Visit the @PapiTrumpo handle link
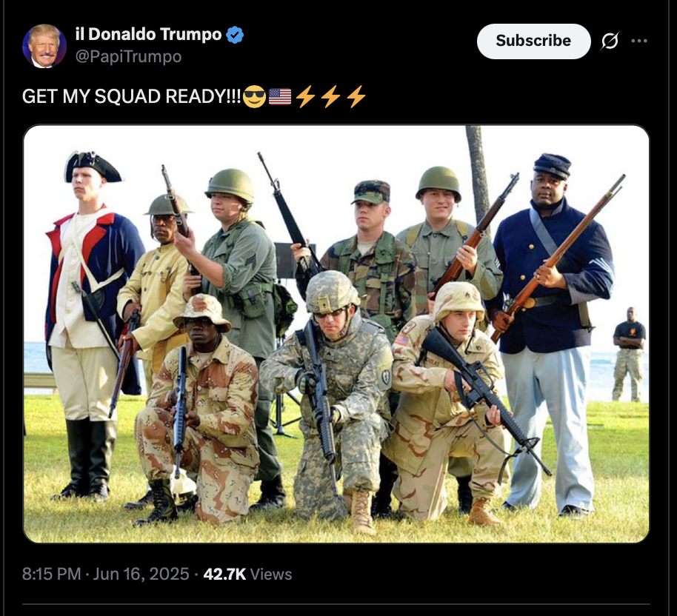This screenshot has width=677, height=616. coord(128,56)
